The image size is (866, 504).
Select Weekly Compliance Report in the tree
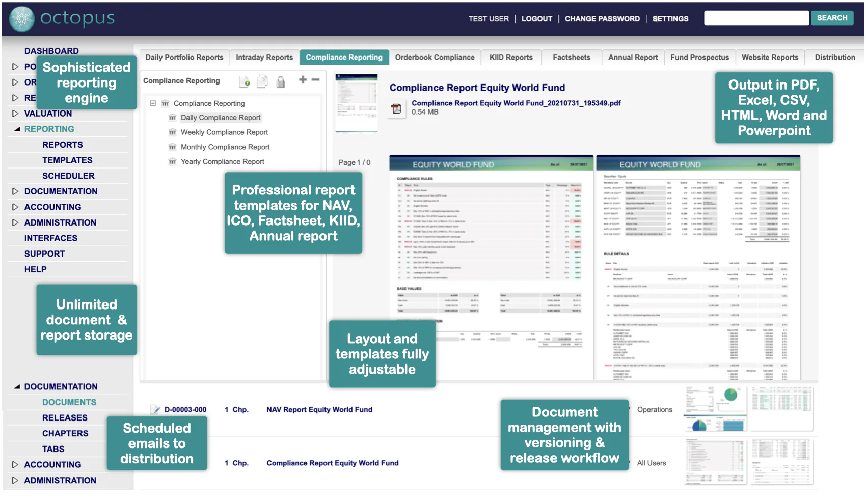pos(224,132)
